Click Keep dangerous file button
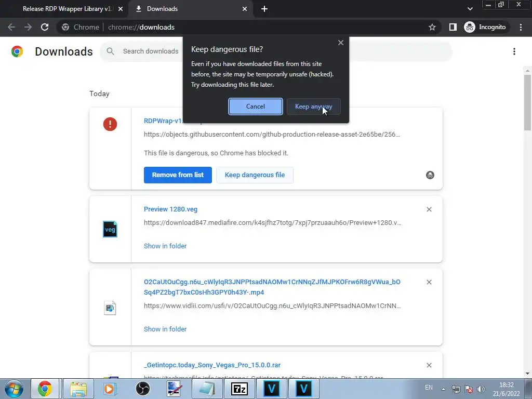 [255, 175]
